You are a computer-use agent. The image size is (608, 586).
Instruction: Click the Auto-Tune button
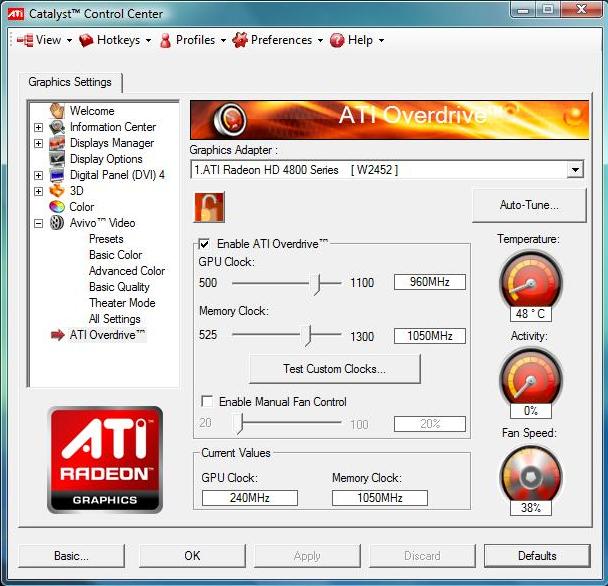point(529,205)
